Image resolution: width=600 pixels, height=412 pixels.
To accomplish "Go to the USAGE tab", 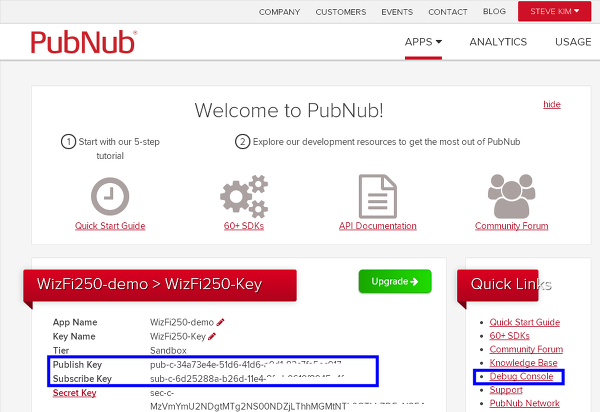I will pyautogui.click(x=573, y=42).
